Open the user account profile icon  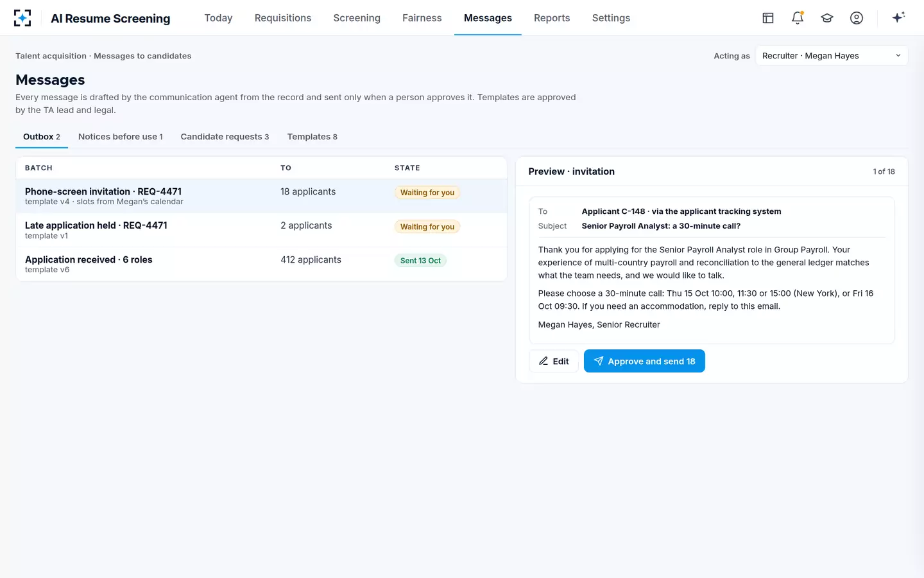point(857,18)
